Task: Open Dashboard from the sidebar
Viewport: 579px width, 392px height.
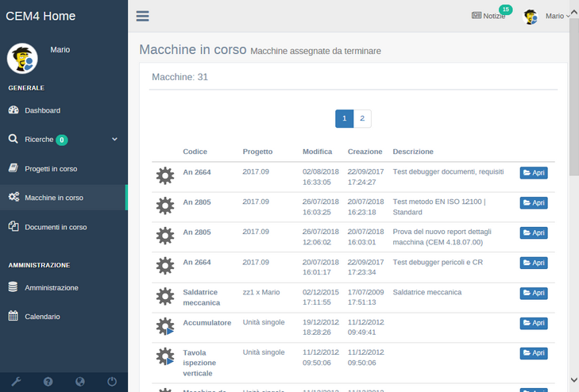Action: point(42,110)
